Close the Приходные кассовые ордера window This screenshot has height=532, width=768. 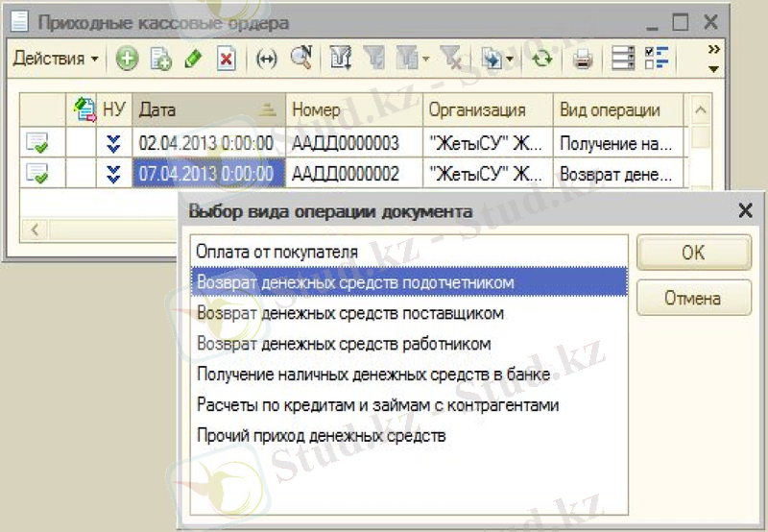[710, 22]
